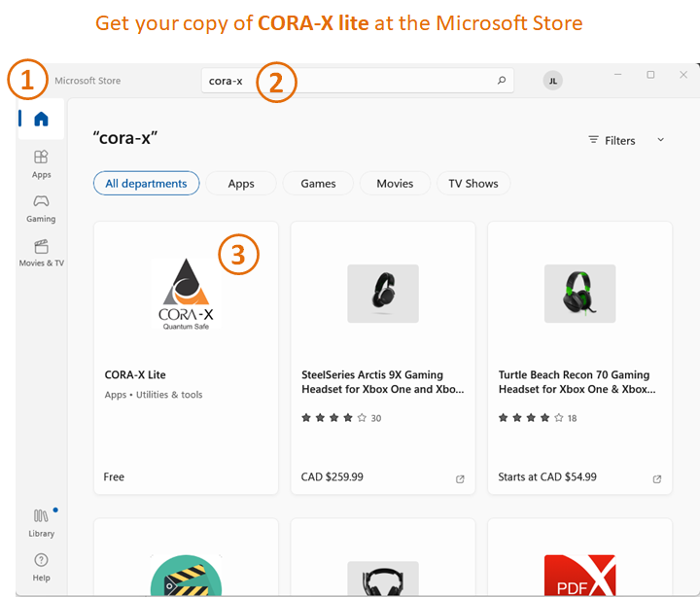The image size is (700, 597).
Task: Select the Movies filter pill
Action: (x=395, y=183)
